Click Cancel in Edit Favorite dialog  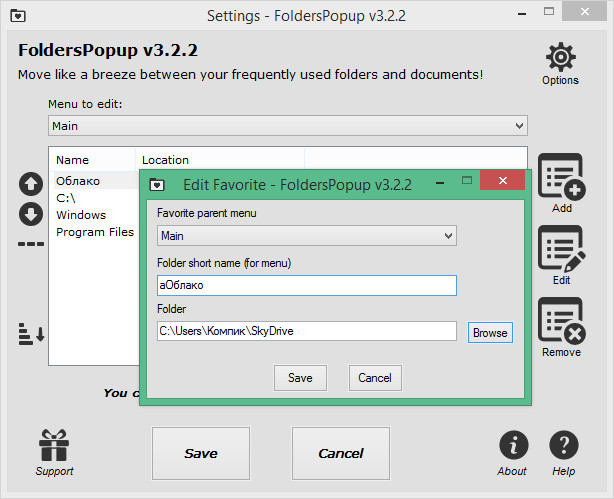point(375,378)
